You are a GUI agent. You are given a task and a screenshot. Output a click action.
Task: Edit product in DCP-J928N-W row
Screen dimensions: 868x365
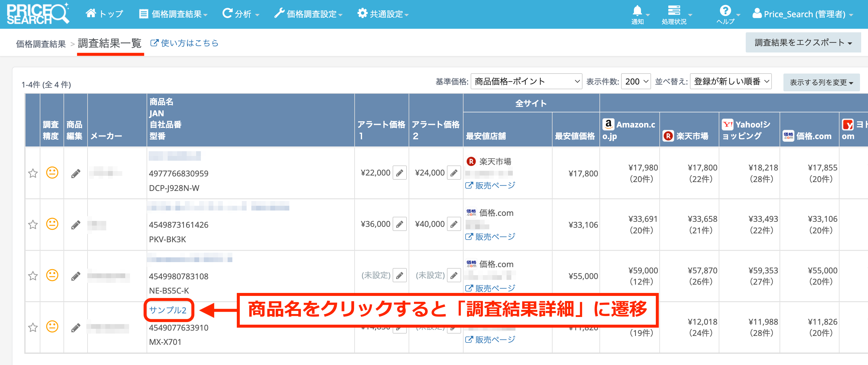pyautogui.click(x=76, y=173)
